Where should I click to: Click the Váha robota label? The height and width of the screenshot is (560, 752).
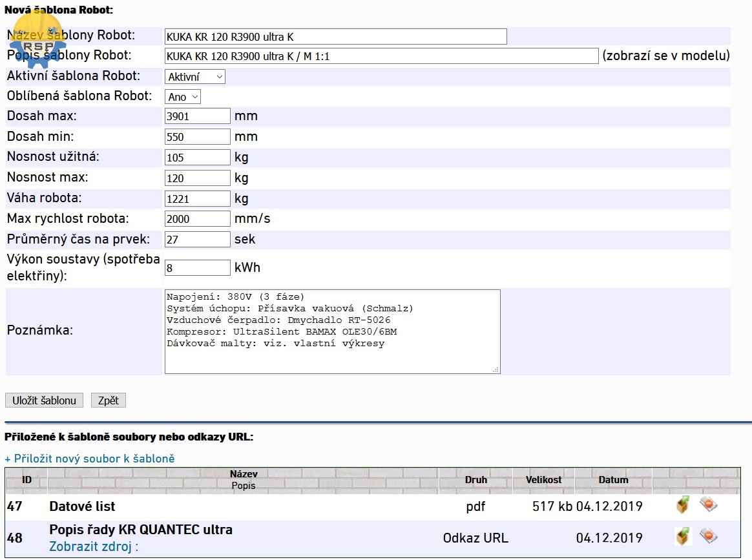coord(44,198)
